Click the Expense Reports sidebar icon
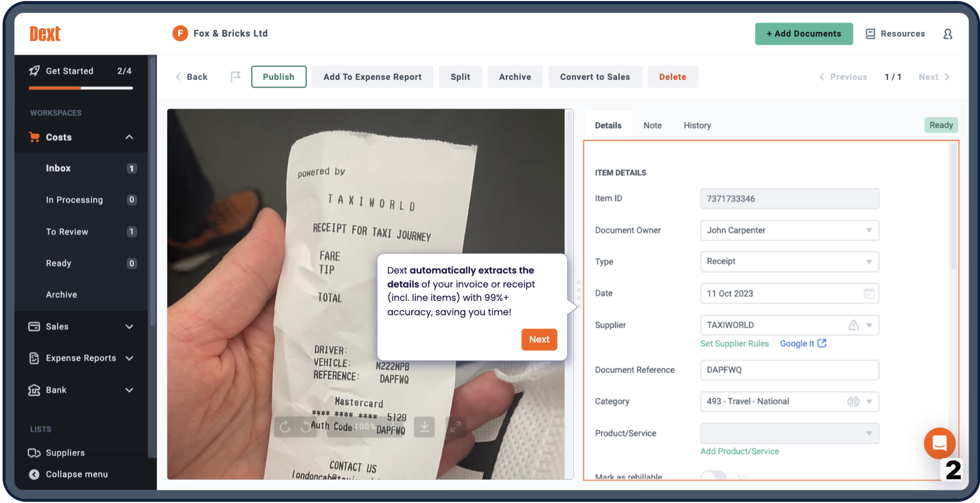This screenshot has width=980, height=503. pyautogui.click(x=34, y=358)
